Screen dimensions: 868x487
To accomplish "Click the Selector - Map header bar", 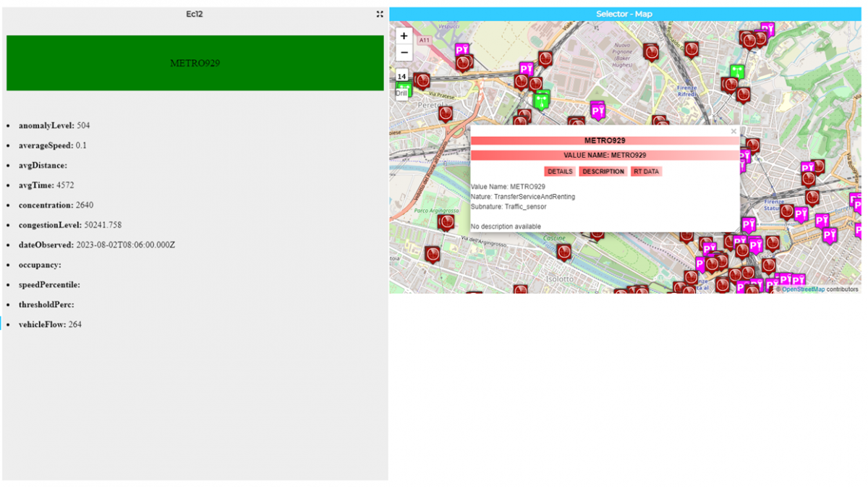I will click(x=624, y=14).
